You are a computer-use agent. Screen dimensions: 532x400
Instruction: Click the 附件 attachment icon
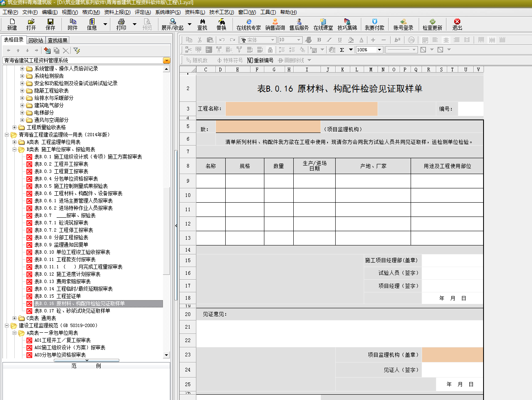[x=73, y=24]
